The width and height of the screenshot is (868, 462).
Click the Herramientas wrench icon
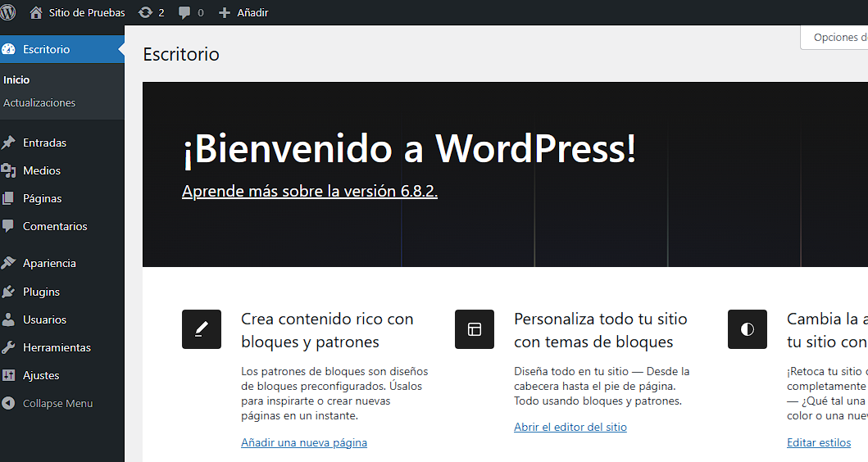point(9,347)
